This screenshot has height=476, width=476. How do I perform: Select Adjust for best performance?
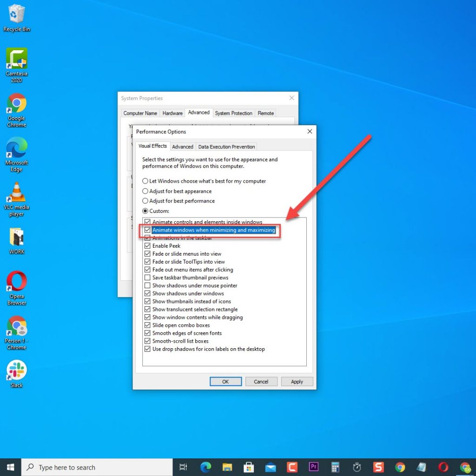click(145, 201)
